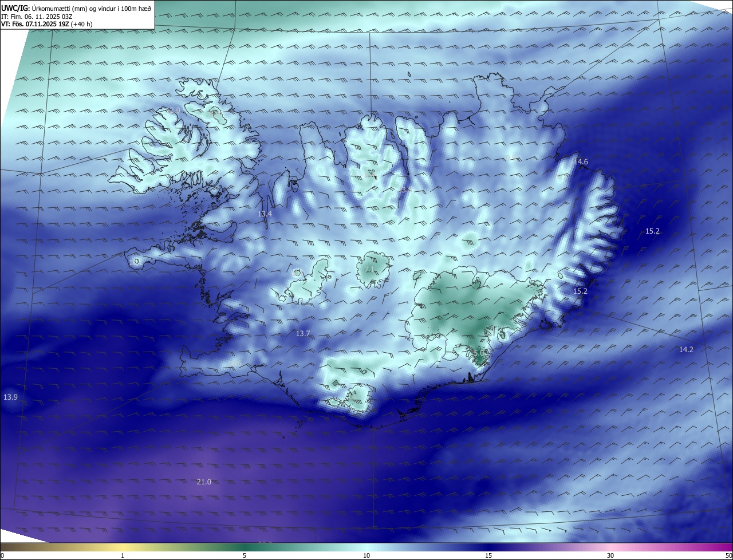Image resolution: width=733 pixels, height=560 pixels.
Task: Click the 14.2 value label
Action: click(x=686, y=349)
